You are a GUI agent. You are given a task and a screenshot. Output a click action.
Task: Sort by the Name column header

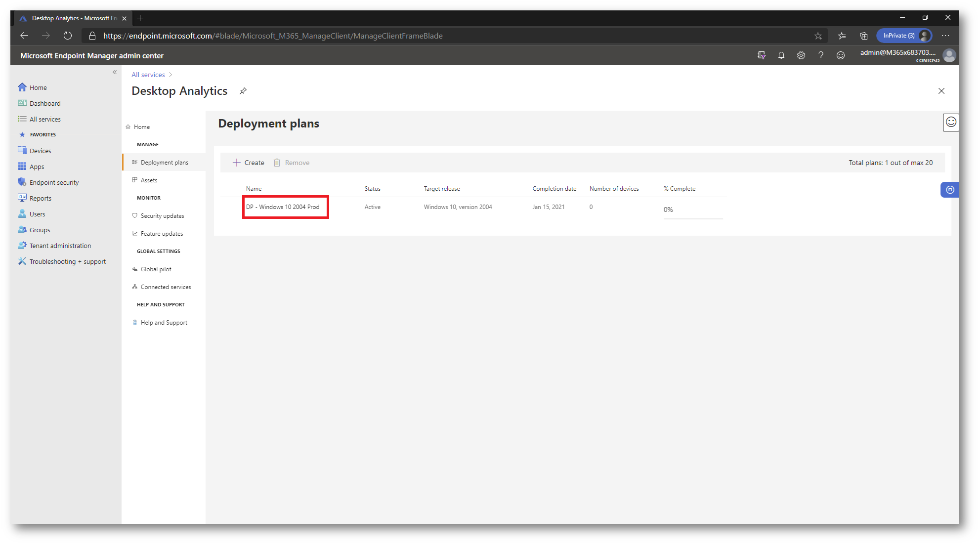254,189
